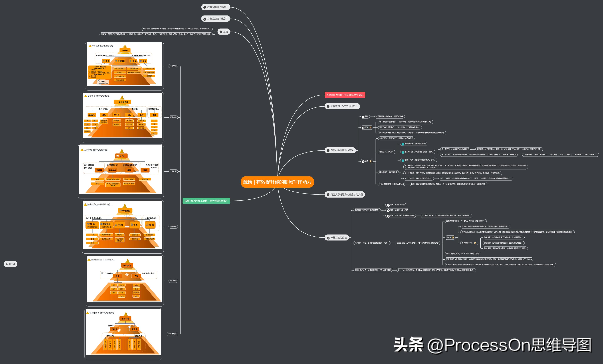The height and width of the screenshot is (364, 603).
Task: Click the teal number 2 marker on 第二个凡是
Action: point(403,152)
